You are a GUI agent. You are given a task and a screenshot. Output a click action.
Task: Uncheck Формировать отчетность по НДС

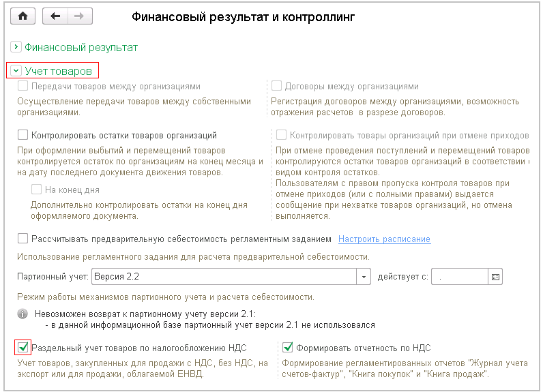pyautogui.click(x=287, y=348)
